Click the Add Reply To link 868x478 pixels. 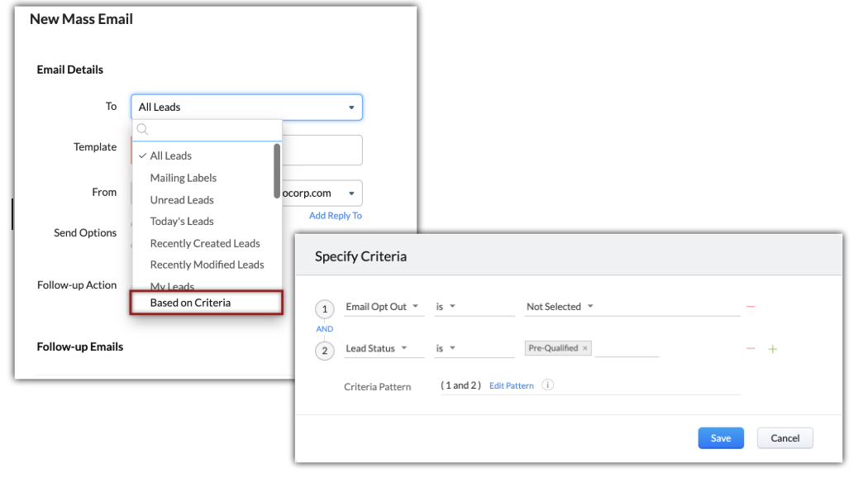335,216
